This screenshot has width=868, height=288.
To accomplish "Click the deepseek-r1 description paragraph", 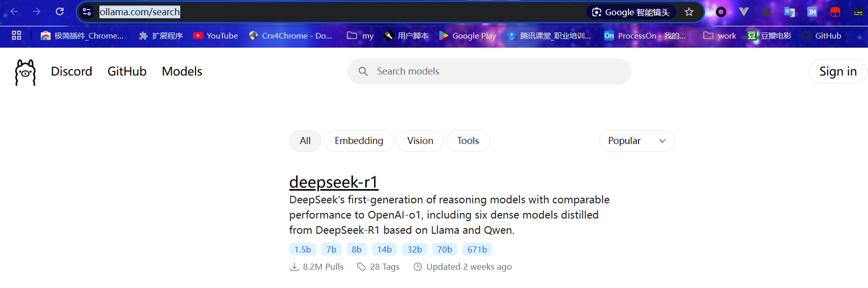I will [449, 215].
